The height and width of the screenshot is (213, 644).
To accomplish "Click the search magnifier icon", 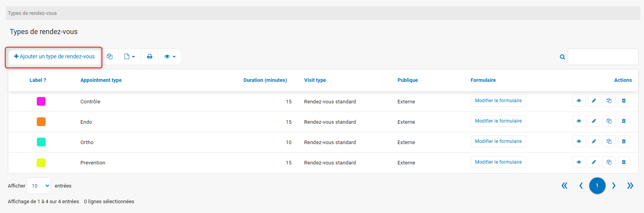I will (x=562, y=57).
